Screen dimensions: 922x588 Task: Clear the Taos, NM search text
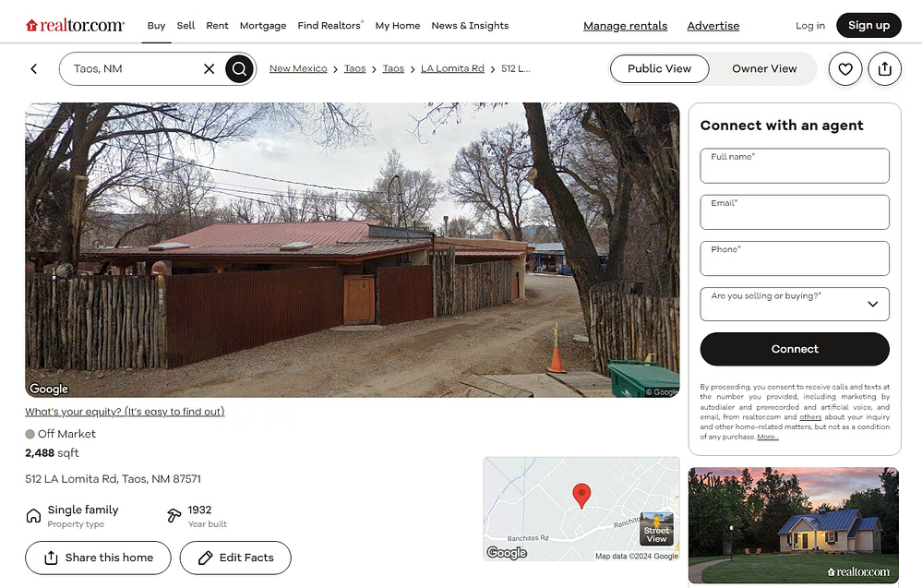(209, 69)
